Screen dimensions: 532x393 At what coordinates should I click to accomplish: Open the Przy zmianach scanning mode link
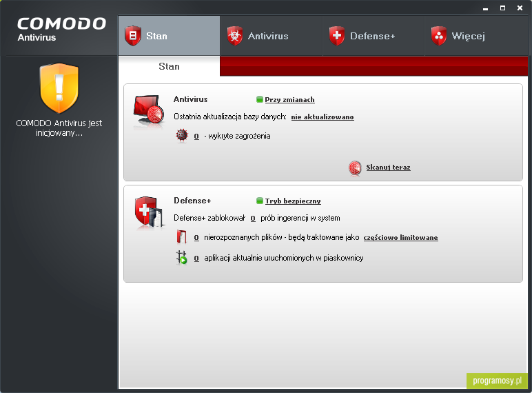[x=289, y=100]
